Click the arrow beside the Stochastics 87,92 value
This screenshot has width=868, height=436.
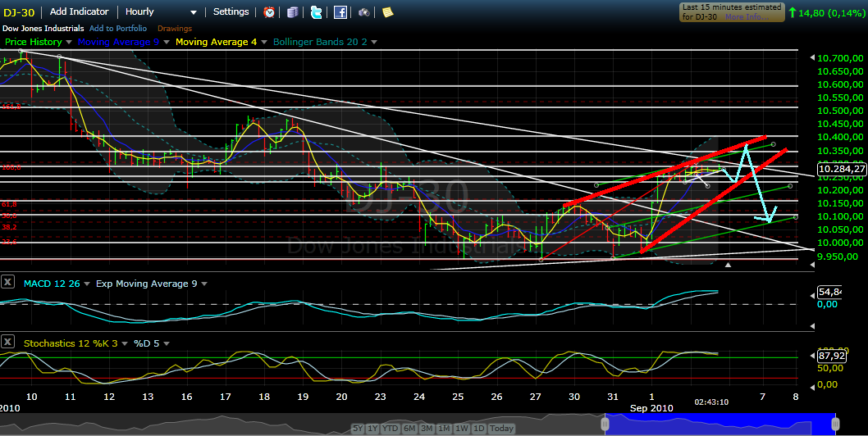pos(812,356)
